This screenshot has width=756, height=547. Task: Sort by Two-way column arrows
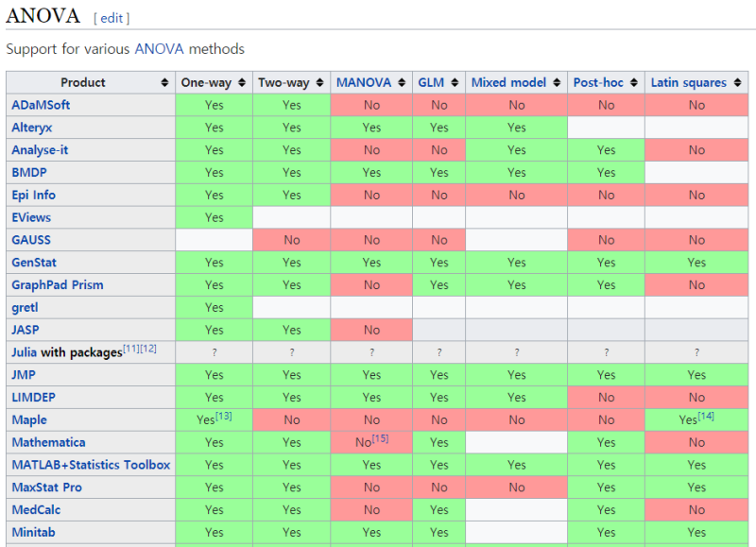pyautogui.click(x=319, y=83)
